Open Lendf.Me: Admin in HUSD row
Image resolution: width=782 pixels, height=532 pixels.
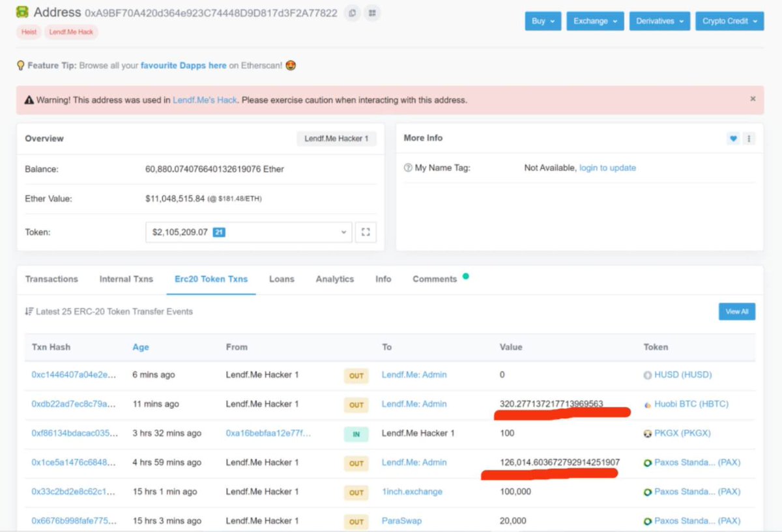(x=414, y=375)
